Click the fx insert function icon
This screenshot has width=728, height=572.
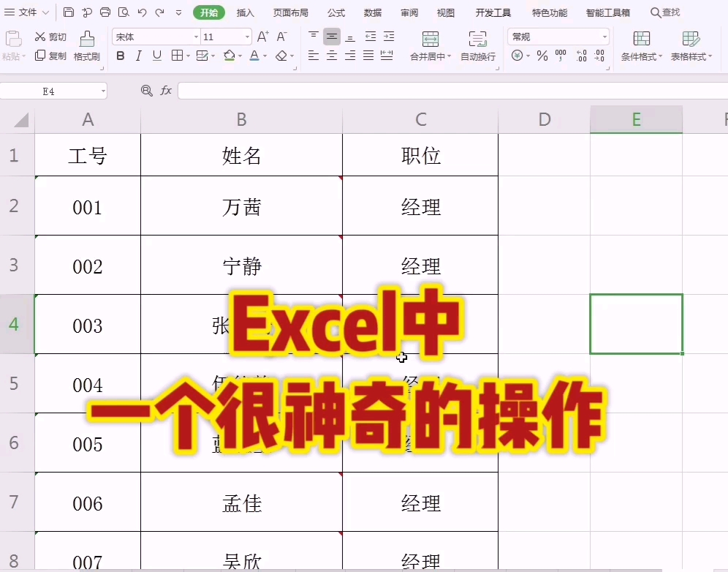[x=166, y=90]
